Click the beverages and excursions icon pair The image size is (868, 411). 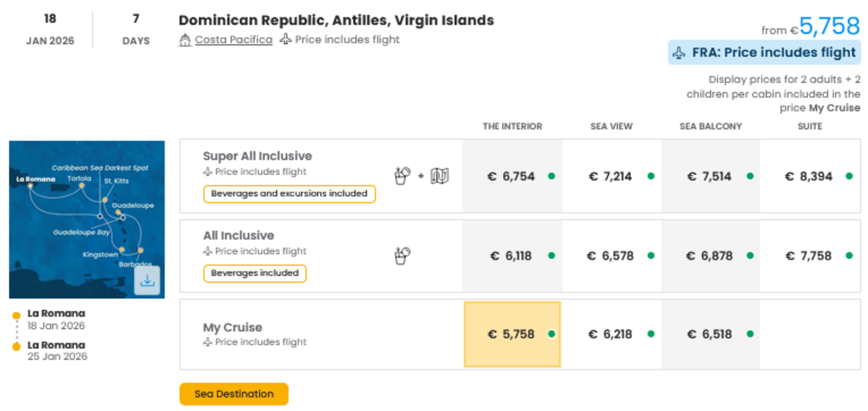tap(422, 176)
